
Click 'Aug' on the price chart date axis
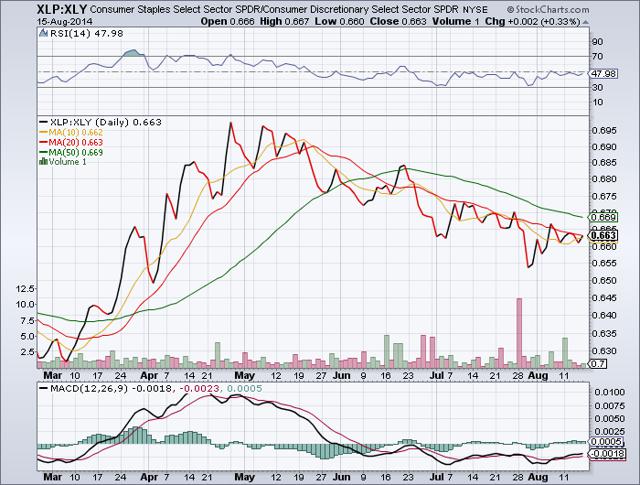[x=539, y=375]
